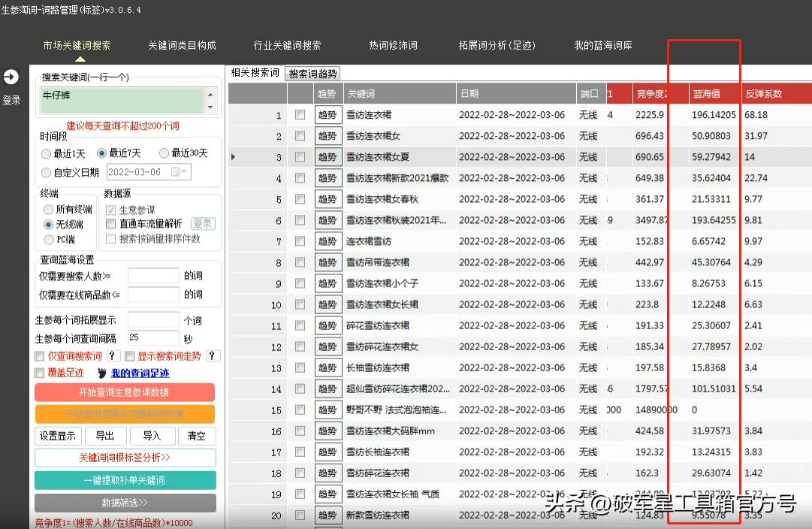Click the 趋势 icon for 连衣裙雪纺 row
The width and height of the screenshot is (812, 529).
[328, 241]
